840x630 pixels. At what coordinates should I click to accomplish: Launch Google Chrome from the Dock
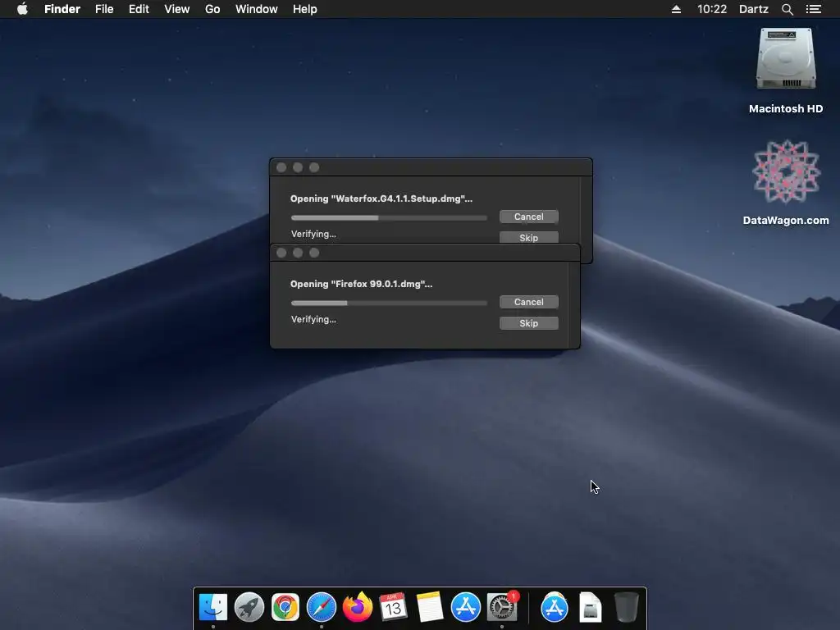click(285, 607)
